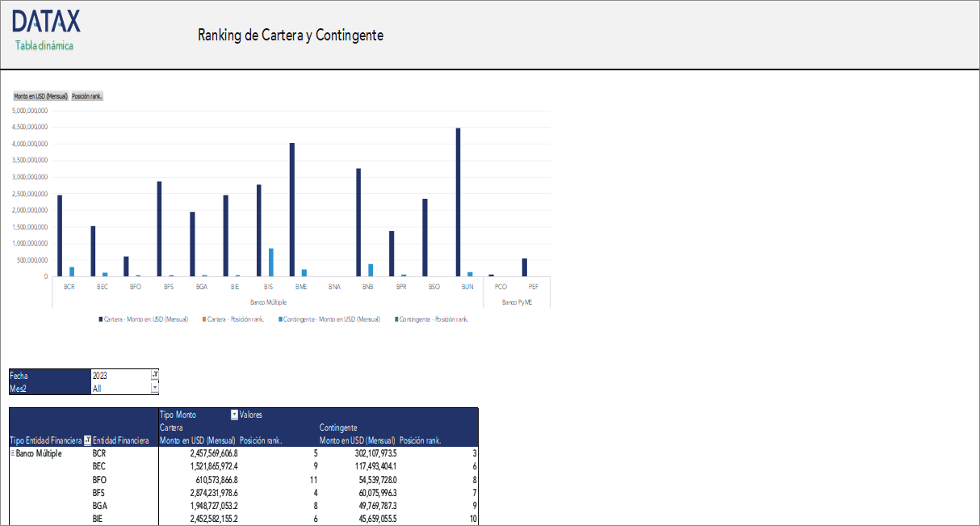Select the Cartera - Posición rank. legend entry
The width and height of the screenshot is (980, 526).
click(x=233, y=319)
